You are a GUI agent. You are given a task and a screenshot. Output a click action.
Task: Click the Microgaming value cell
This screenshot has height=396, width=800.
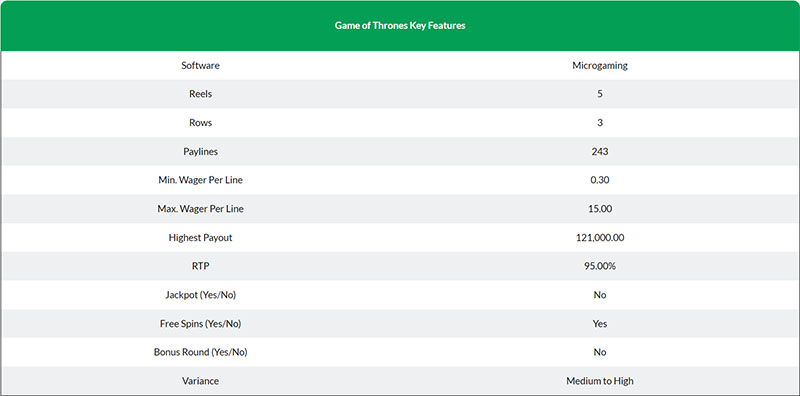pos(600,66)
